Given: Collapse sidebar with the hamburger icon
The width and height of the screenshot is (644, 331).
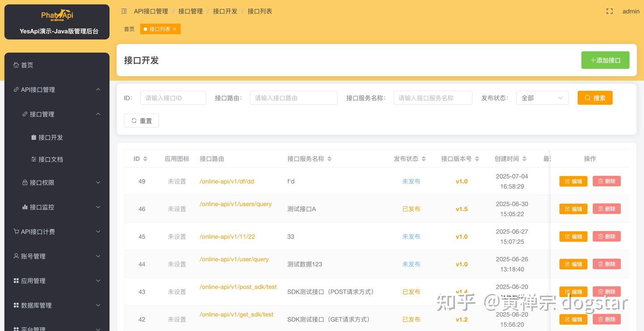Looking at the screenshot, I should [124, 11].
